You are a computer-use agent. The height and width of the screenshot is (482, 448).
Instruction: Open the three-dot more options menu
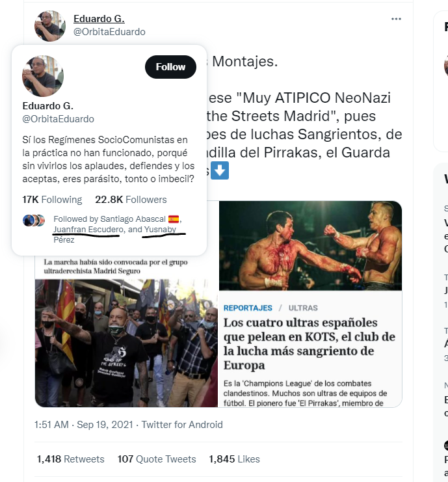point(396,19)
